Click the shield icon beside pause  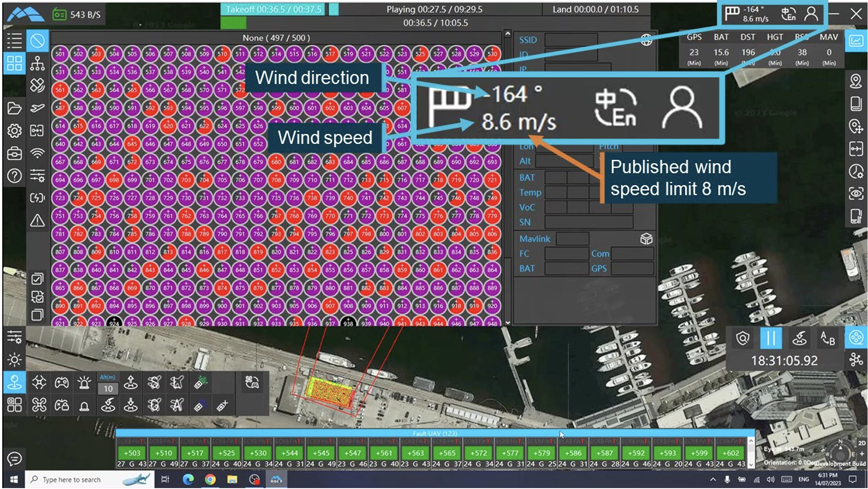[743, 338]
